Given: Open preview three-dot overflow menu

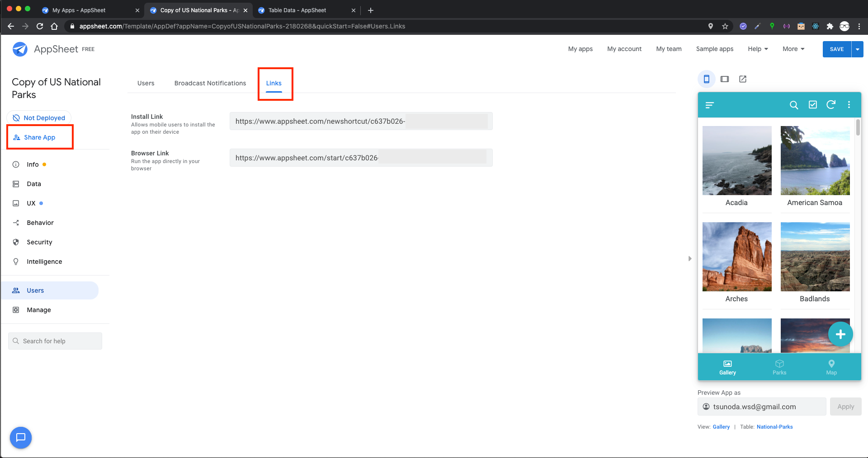Looking at the screenshot, I should (x=849, y=105).
